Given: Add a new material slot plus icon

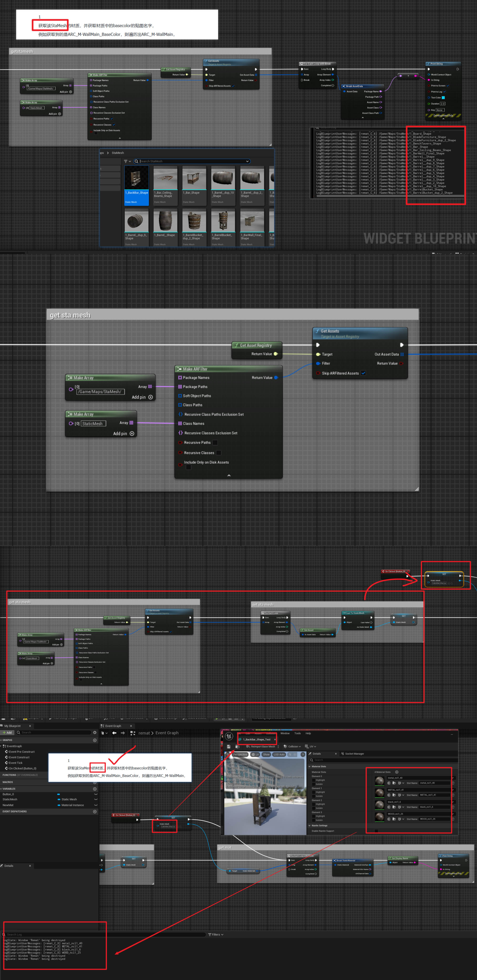Looking at the screenshot, I should point(397,772).
